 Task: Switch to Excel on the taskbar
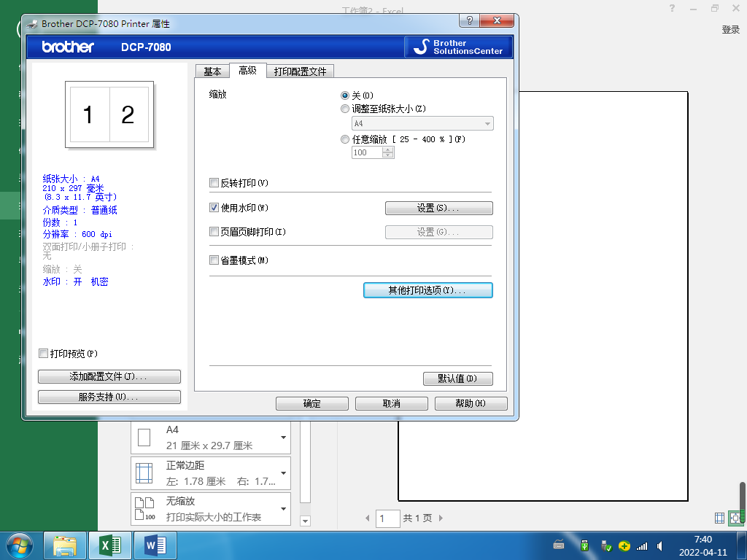pos(110,545)
